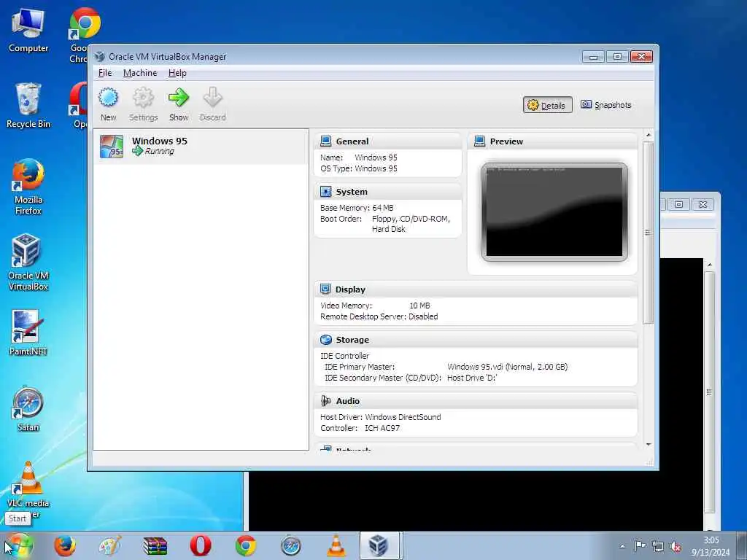Show hidden tray icons arrow

point(622,546)
